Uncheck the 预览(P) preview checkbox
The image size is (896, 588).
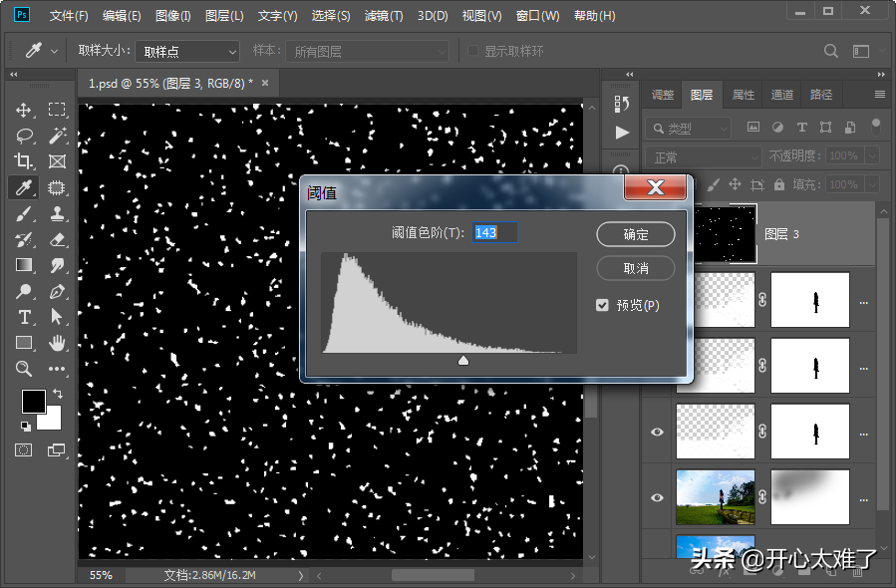(602, 305)
